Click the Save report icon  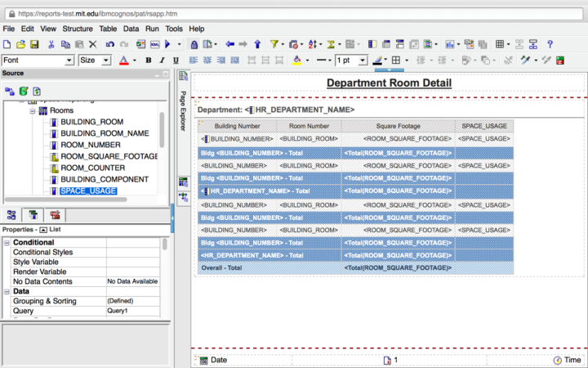(35, 44)
